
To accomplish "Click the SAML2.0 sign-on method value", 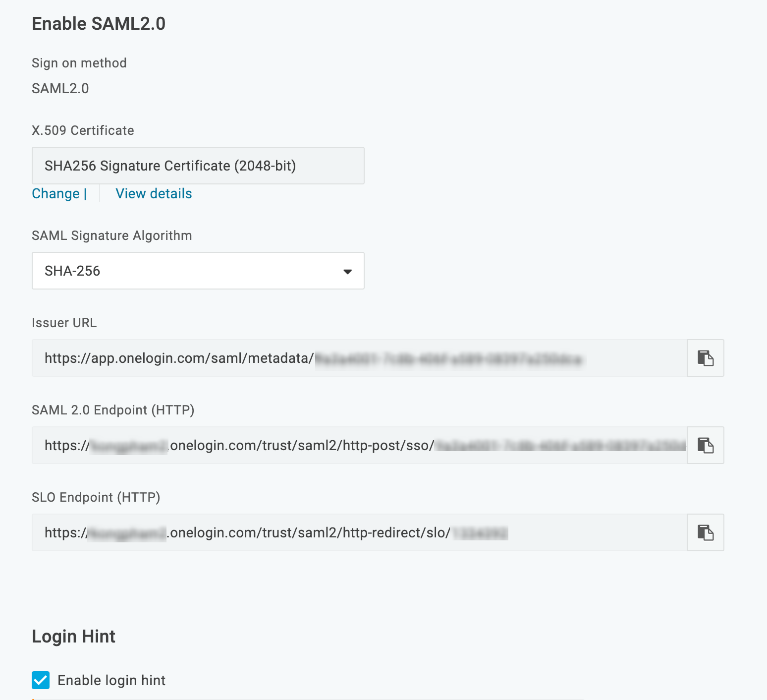I will [x=60, y=88].
